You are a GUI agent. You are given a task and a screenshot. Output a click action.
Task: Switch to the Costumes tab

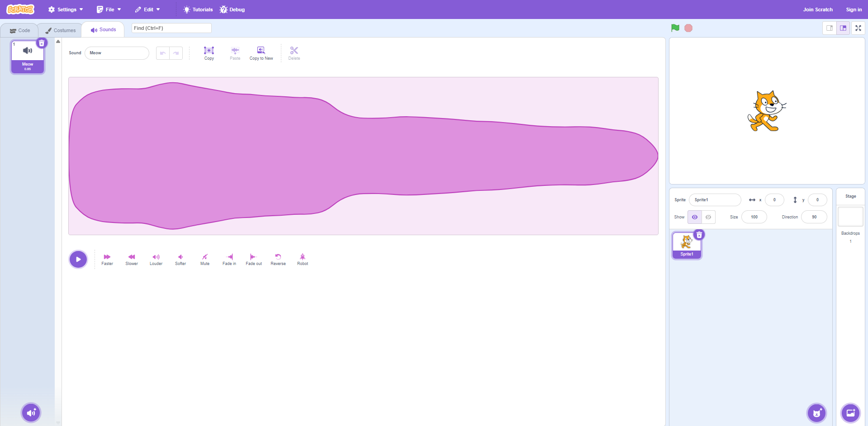click(60, 30)
